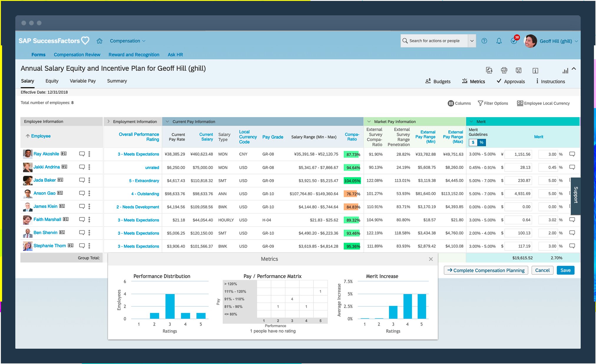Click the floppy disk save icon

[x=519, y=70]
